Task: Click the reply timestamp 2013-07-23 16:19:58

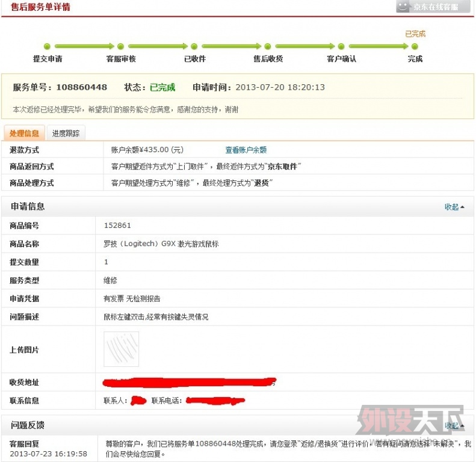Action: [x=48, y=454]
